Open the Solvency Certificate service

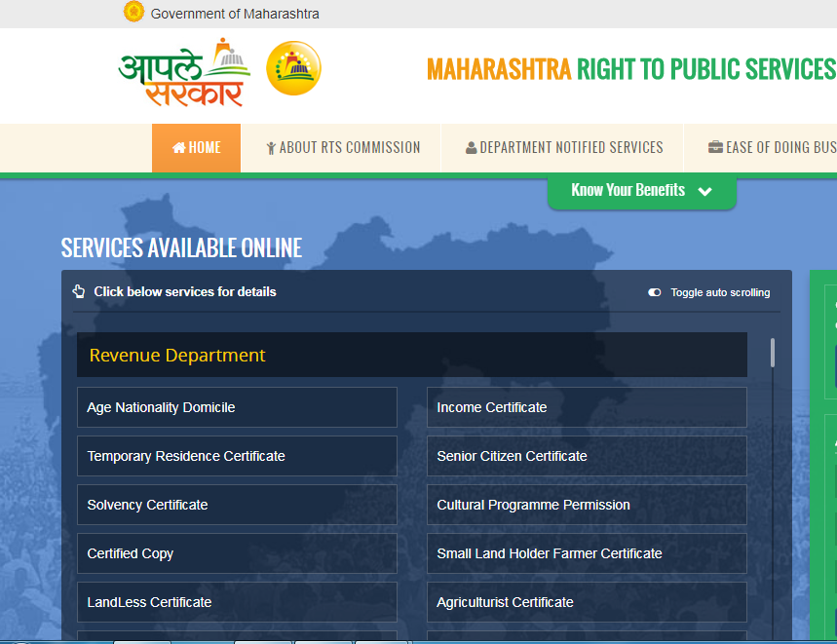pyautogui.click(x=237, y=504)
